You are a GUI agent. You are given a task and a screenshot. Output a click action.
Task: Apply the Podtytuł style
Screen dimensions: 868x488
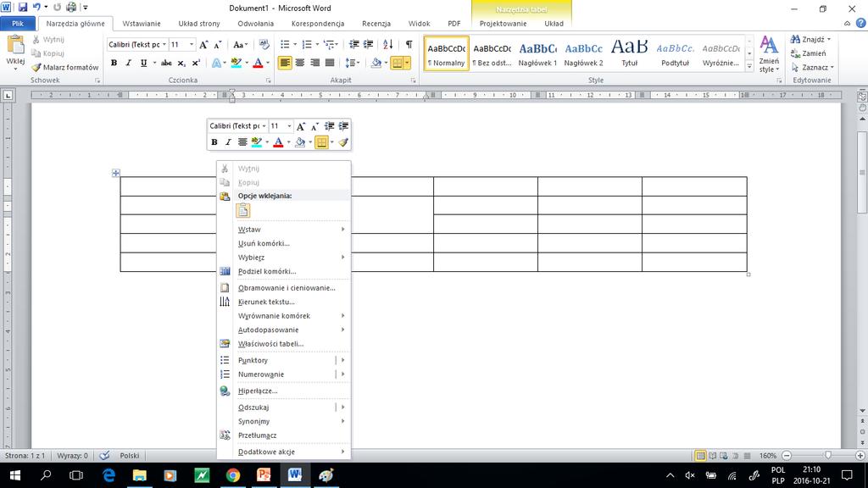click(x=676, y=53)
